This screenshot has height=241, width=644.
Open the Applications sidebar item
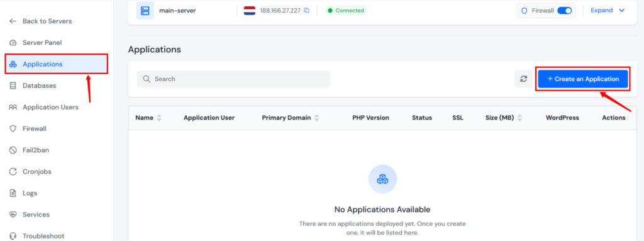pos(57,64)
